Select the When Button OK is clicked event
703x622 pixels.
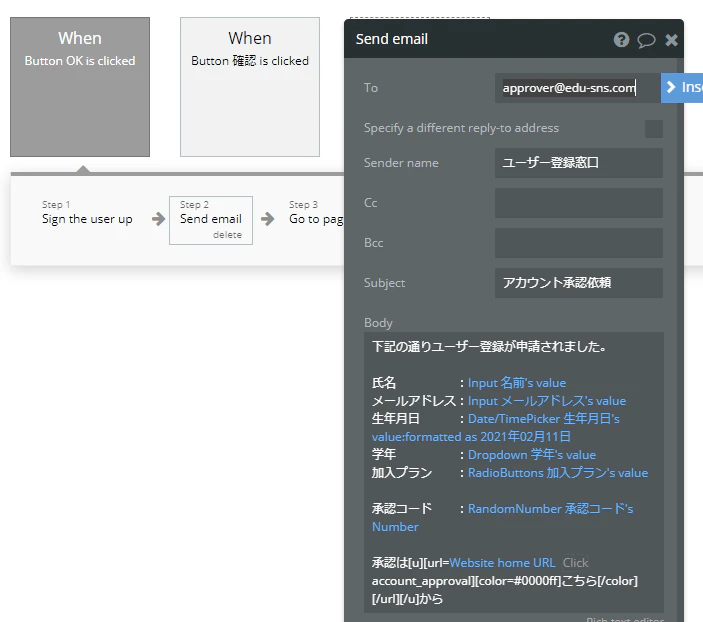tap(80, 87)
